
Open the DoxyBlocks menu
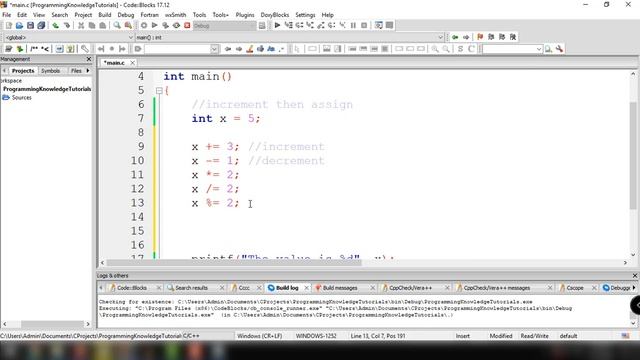tap(275, 15)
